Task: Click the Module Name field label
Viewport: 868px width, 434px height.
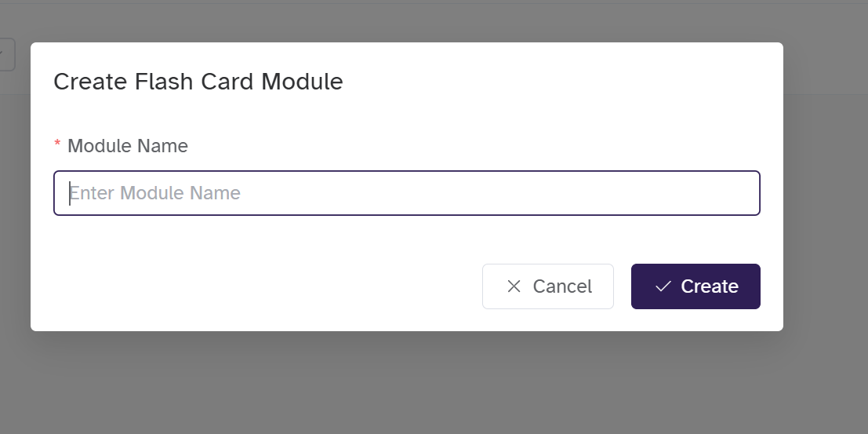Action: point(128,146)
